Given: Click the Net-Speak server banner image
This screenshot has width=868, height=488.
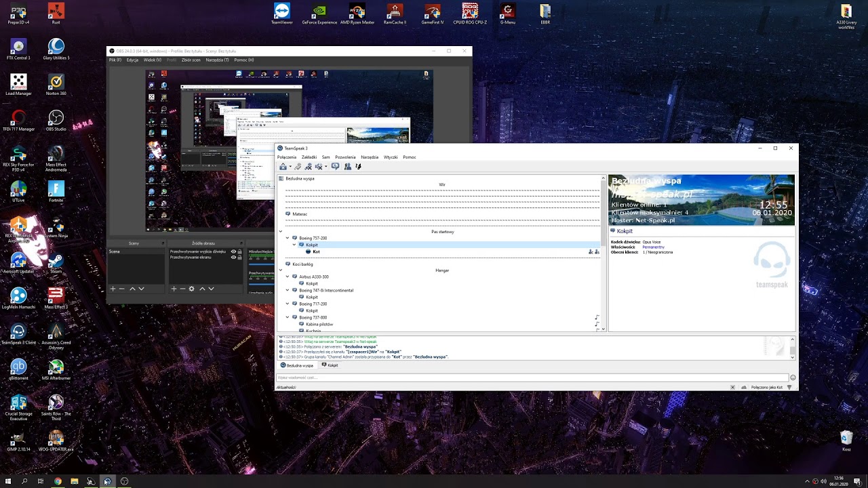Looking at the screenshot, I should (x=701, y=200).
